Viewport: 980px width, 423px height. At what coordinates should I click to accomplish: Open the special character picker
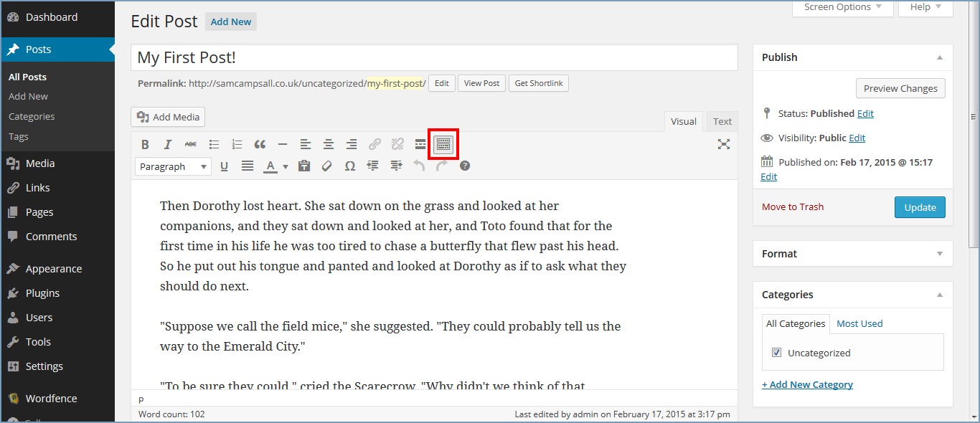tap(350, 166)
